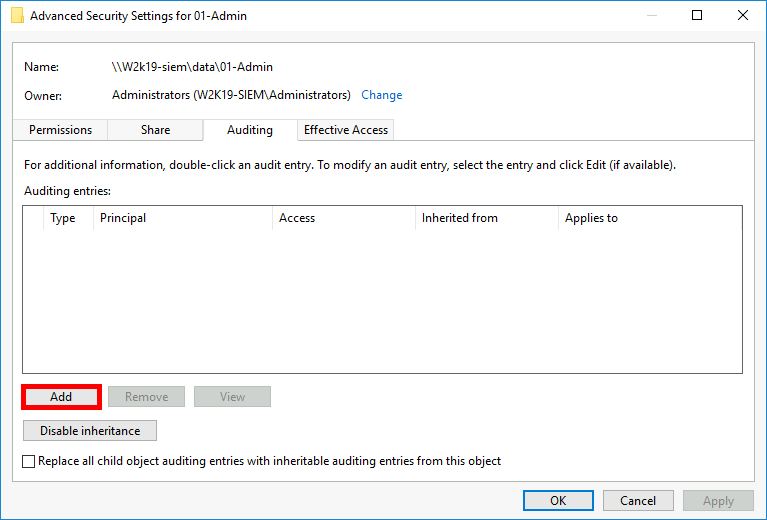Screen dimensions: 767x520
Task: Click the Inherited from column header
Action: point(487,218)
